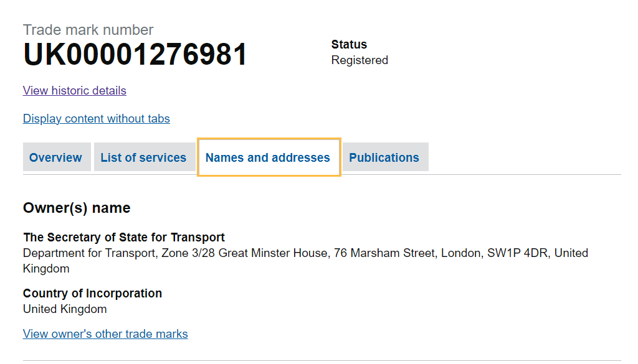638x364 pixels.
Task: Click the View historic details link
Action: point(75,91)
